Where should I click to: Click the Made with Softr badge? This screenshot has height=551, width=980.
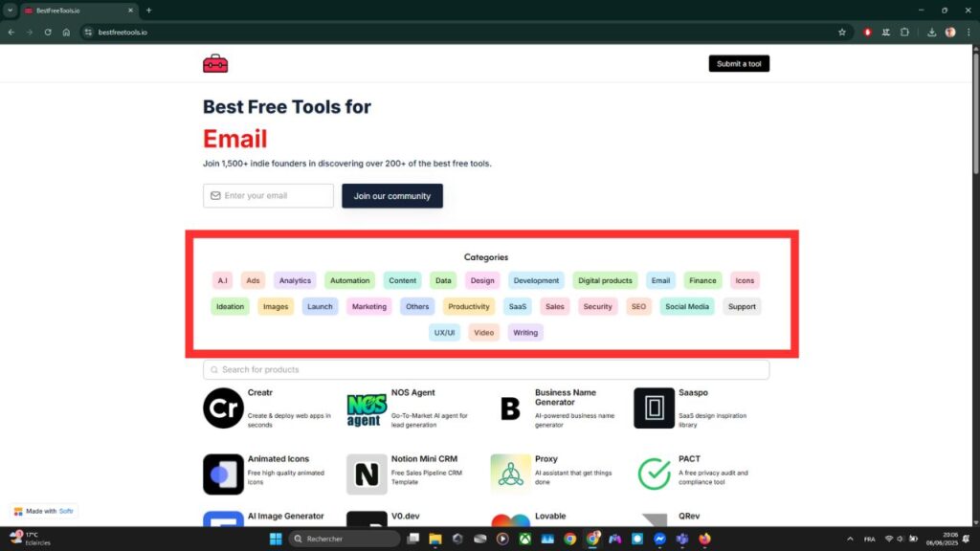point(44,511)
